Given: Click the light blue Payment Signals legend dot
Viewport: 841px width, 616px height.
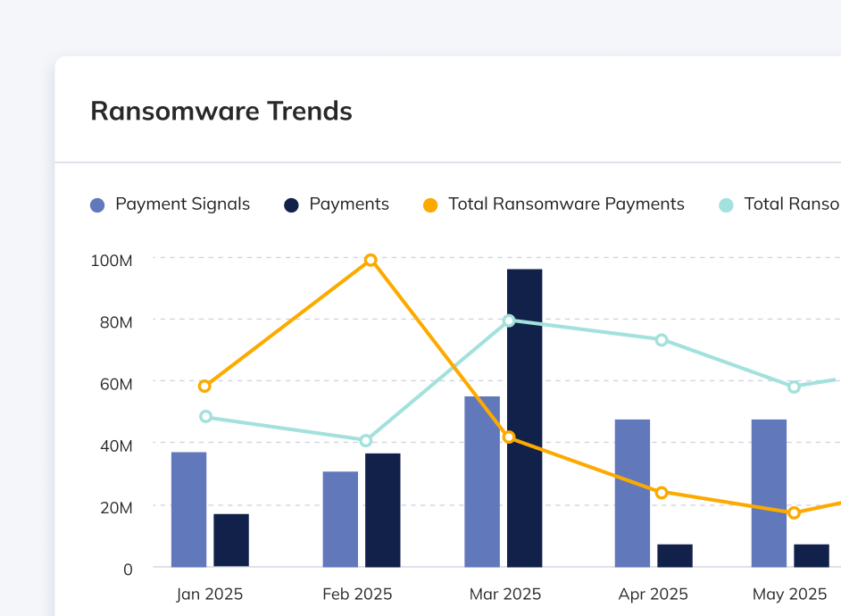Looking at the screenshot, I should coord(98,205).
